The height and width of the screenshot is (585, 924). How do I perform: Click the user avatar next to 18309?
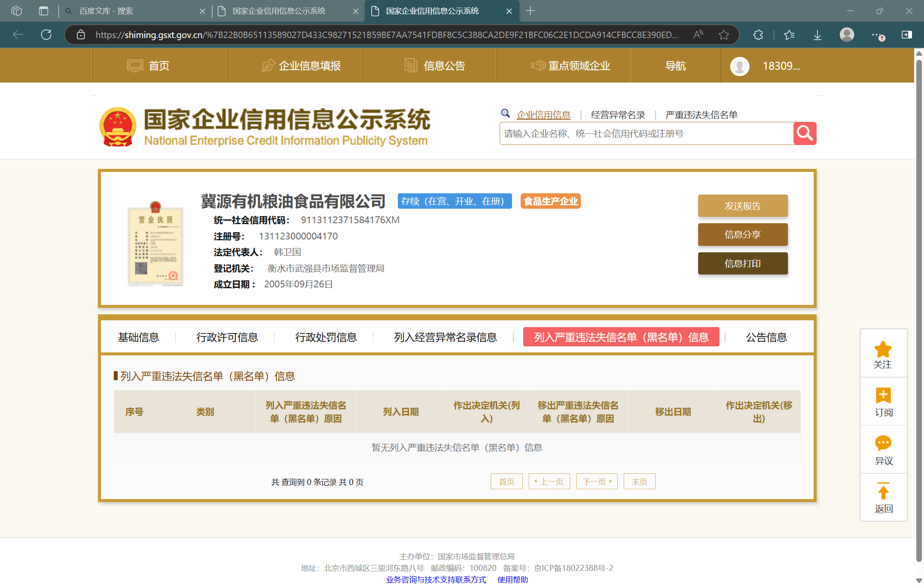tap(740, 66)
